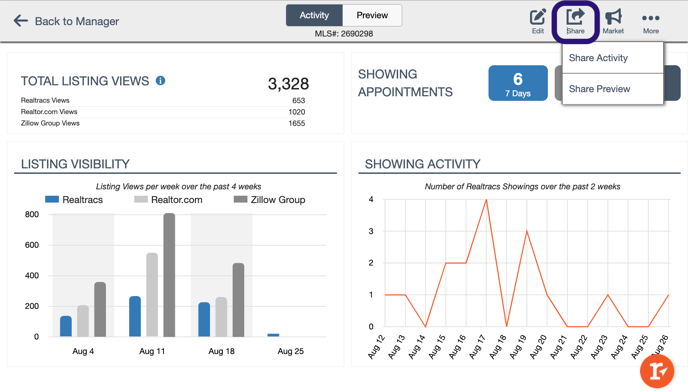
Task: Click the Aug 4 Realtracs blue bar
Action: click(x=66, y=326)
